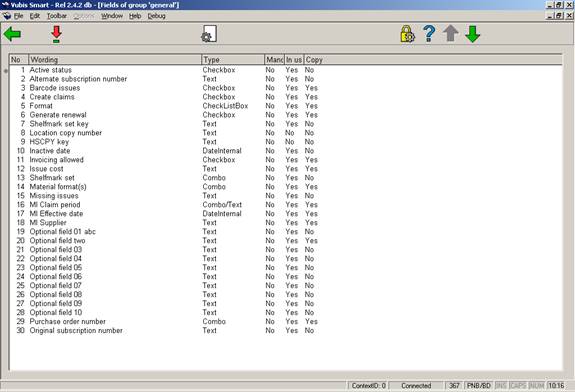Screen dimensions: 575x392
Task: Open the Edit menu
Action: 34,16
